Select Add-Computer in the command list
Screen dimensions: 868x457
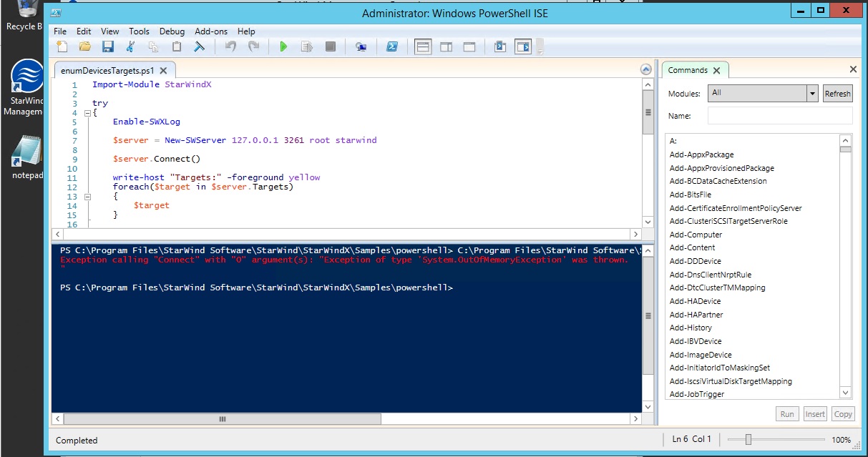[696, 235]
